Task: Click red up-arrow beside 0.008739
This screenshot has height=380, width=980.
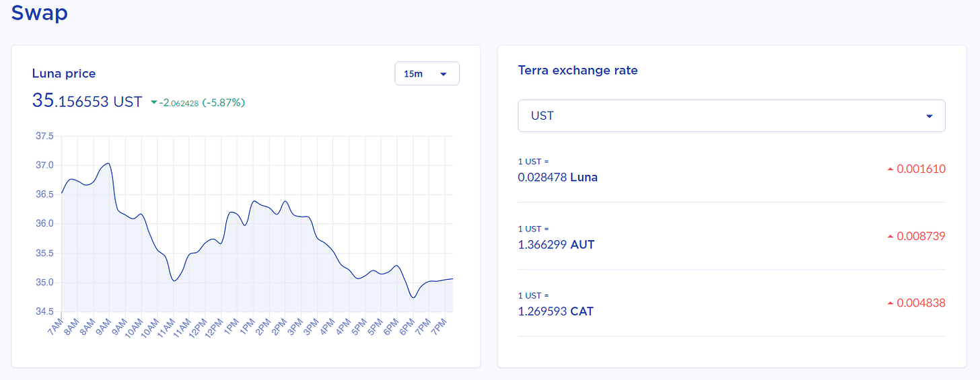Action: (x=890, y=237)
